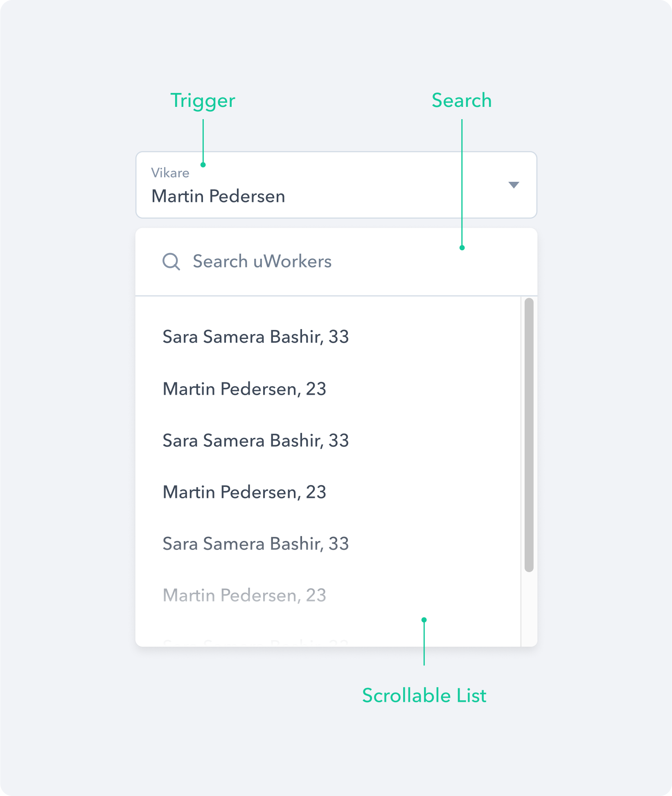Click the green Trigger annotation label

pos(203,100)
